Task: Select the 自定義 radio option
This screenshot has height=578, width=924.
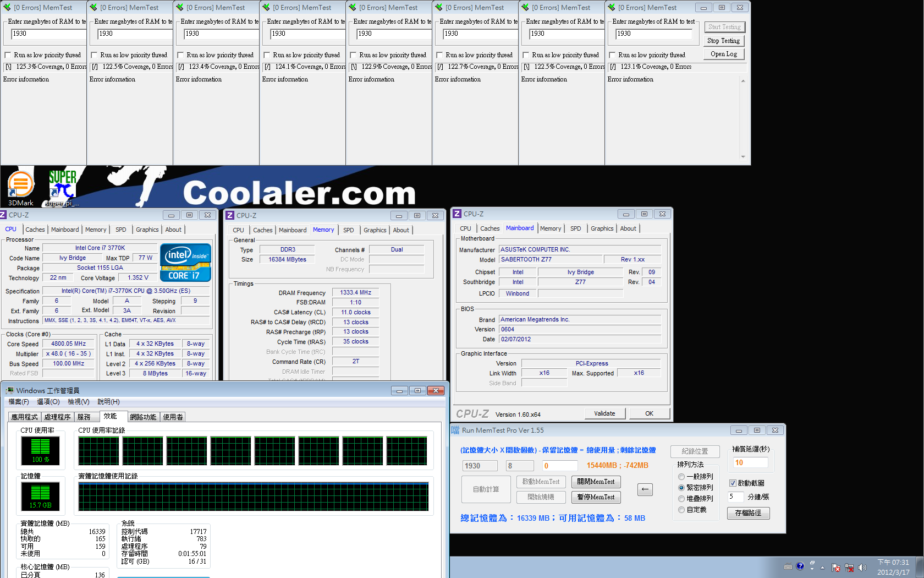Action: pyautogui.click(x=681, y=510)
